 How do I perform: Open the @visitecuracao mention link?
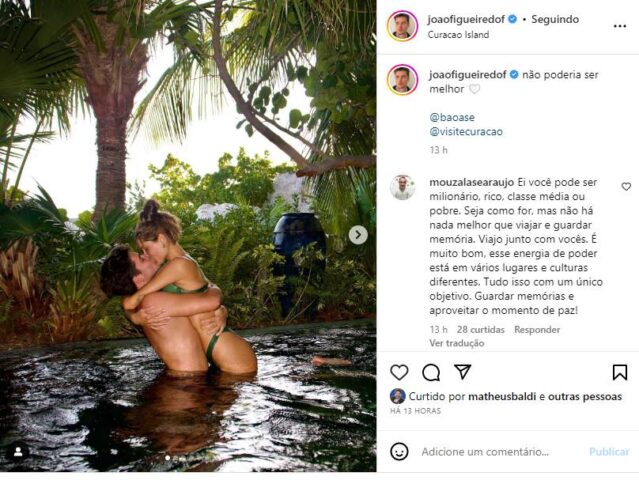[466, 132]
